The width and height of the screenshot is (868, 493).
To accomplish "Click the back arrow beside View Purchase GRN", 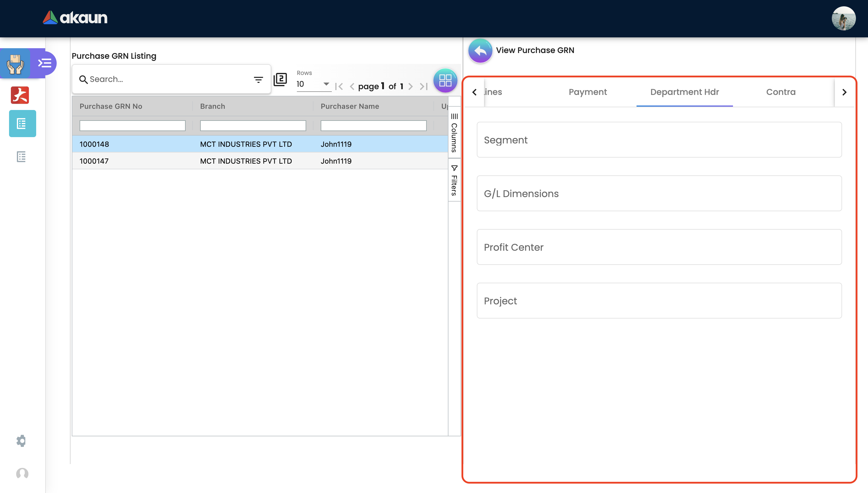I will click(x=480, y=50).
